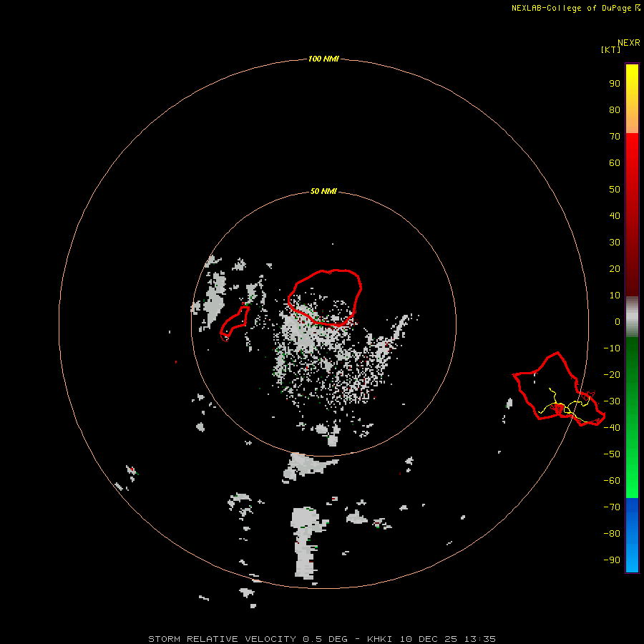Click the blue bottom segment of color bar

[x=632, y=535]
